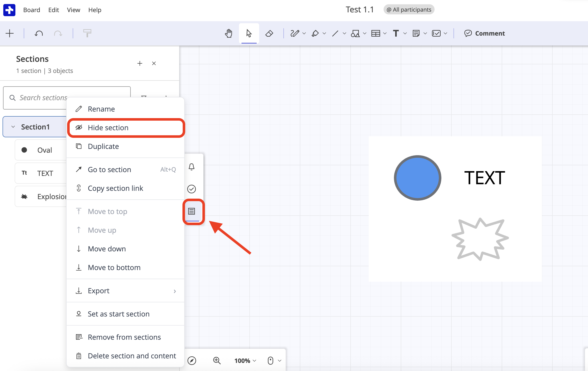This screenshot has height=371, width=588.
Task: Select the hand pan tool
Action: point(229,33)
